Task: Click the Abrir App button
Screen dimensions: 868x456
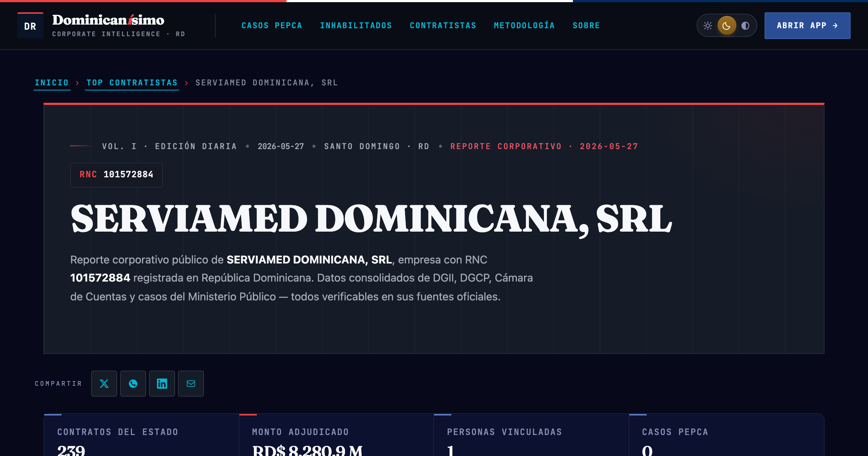Action: point(807,26)
